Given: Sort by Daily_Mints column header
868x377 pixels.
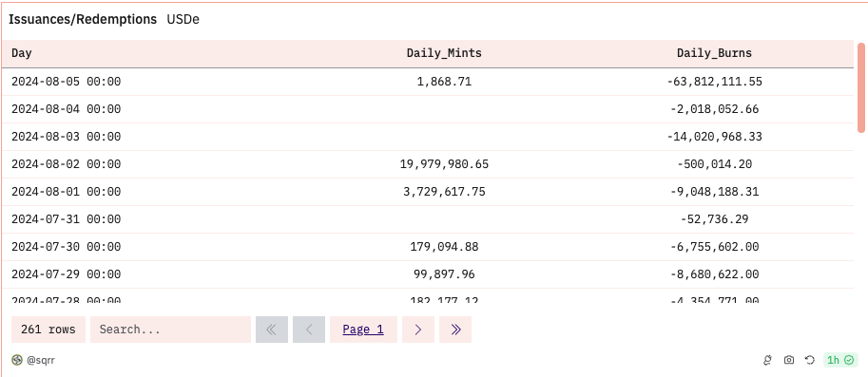Looking at the screenshot, I should click(x=444, y=53).
